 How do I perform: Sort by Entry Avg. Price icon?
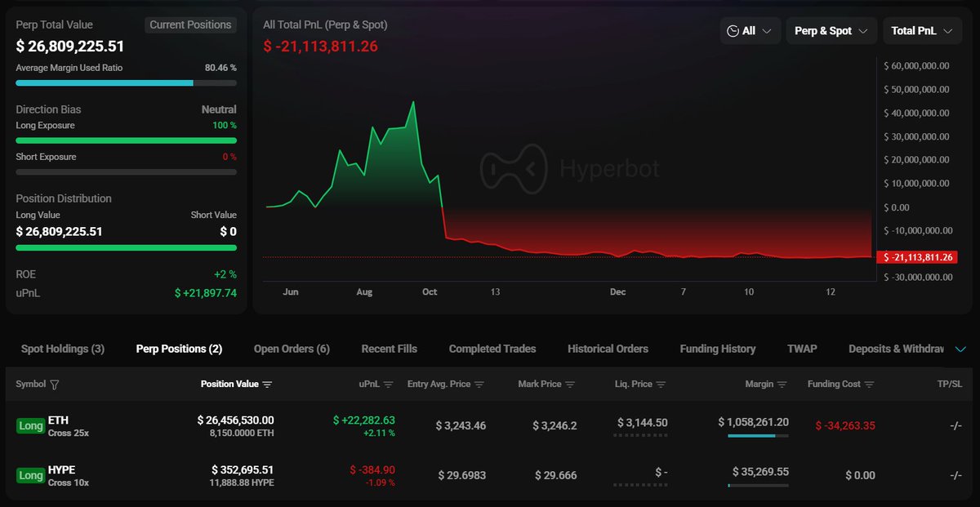479,385
